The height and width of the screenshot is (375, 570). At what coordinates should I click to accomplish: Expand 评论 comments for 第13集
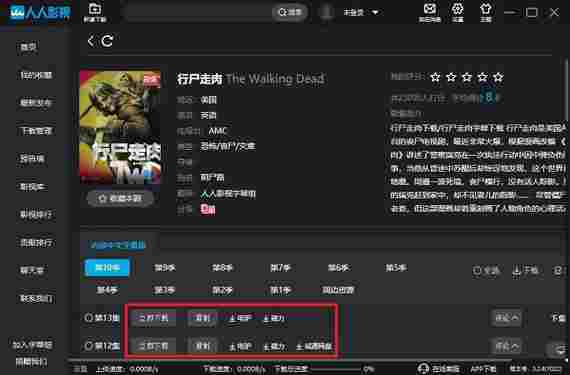tap(506, 318)
